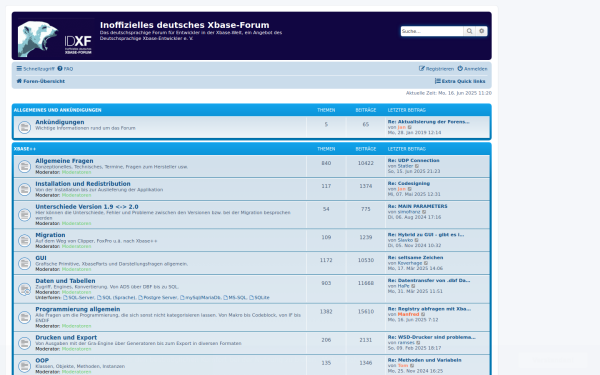Open user profile Manfred
Image resolution: width=600 pixels, height=375 pixels.
click(x=409, y=315)
